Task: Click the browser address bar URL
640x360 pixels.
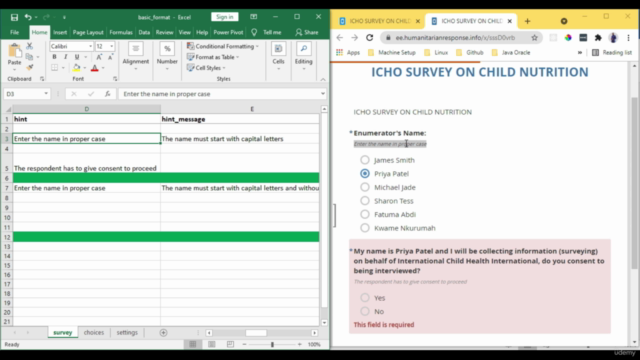Action: 455,38
